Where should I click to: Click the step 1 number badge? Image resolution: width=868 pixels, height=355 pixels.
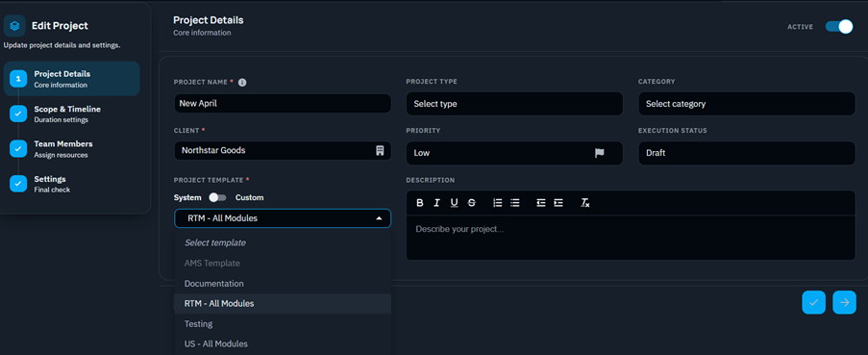(x=18, y=79)
